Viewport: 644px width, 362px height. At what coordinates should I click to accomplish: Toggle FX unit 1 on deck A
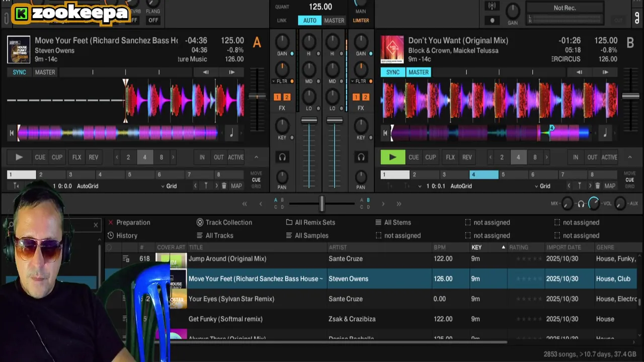point(277,97)
